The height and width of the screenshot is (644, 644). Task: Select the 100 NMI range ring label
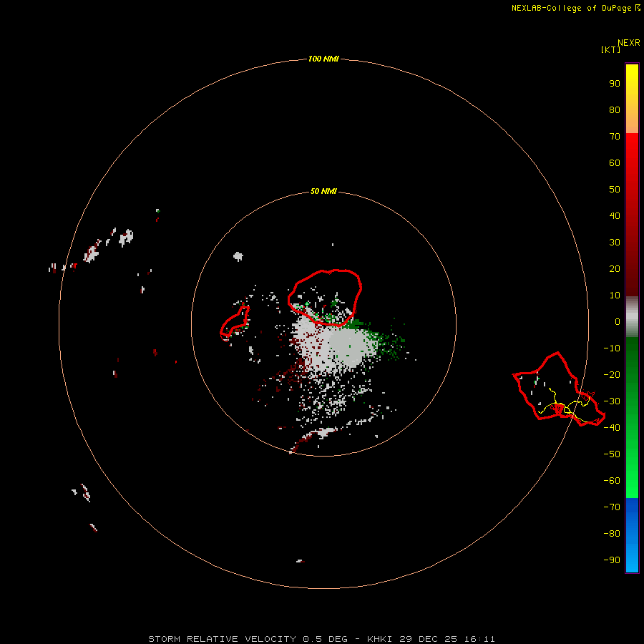coord(323,59)
